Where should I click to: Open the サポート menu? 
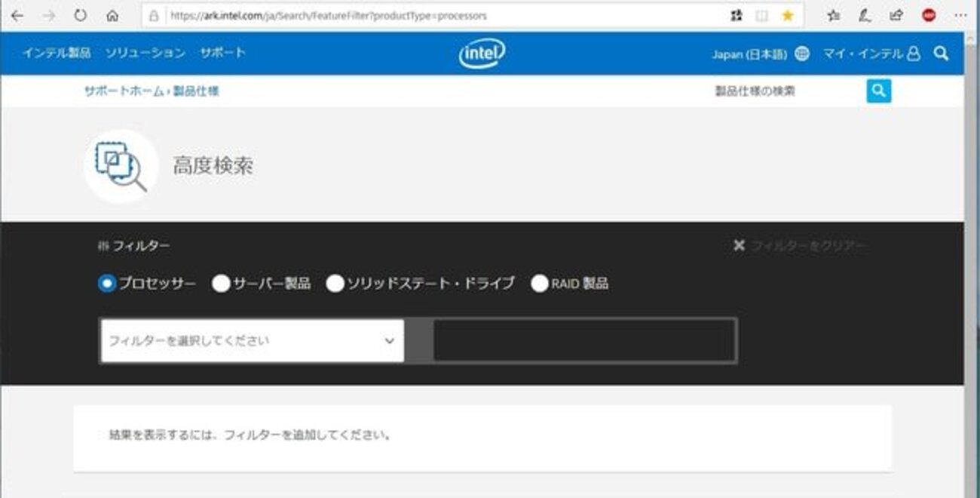(223, 53)
